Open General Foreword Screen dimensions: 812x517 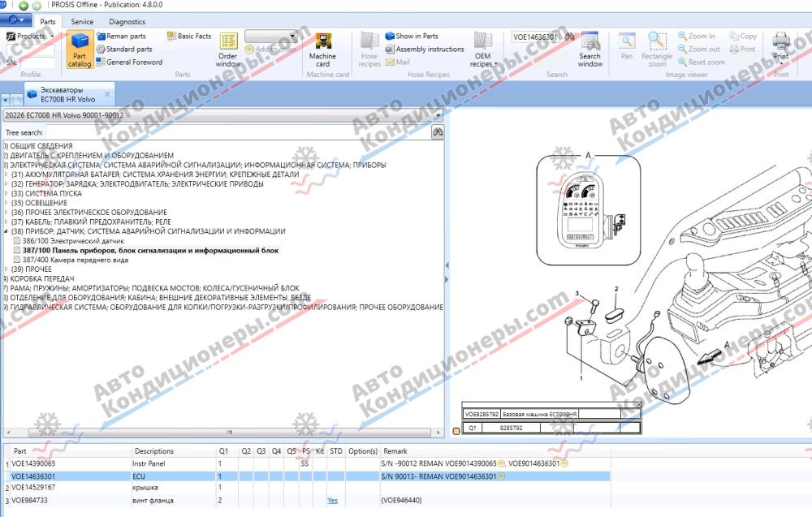click(x=129, y=62)
